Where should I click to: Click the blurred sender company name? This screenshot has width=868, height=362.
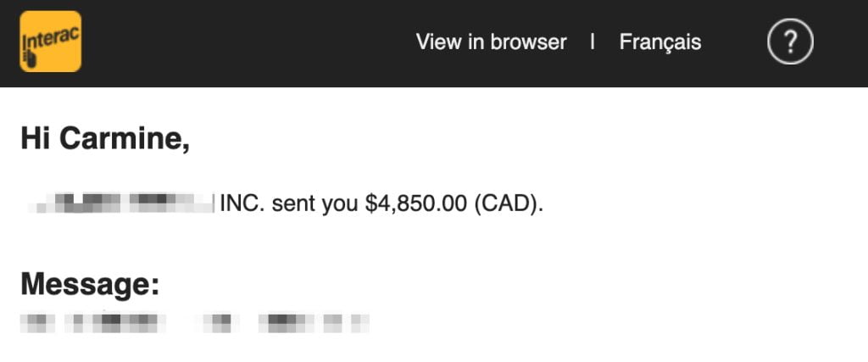click(x=121, y=203)
